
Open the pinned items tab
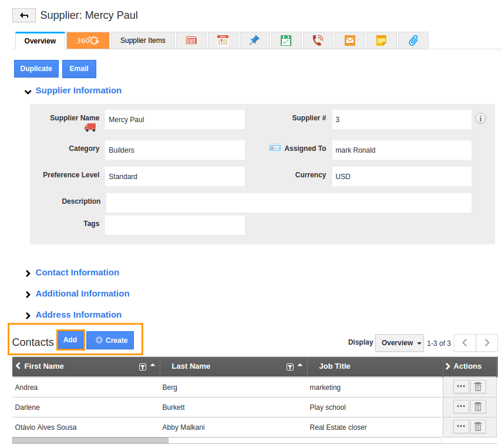coord(254,41)
